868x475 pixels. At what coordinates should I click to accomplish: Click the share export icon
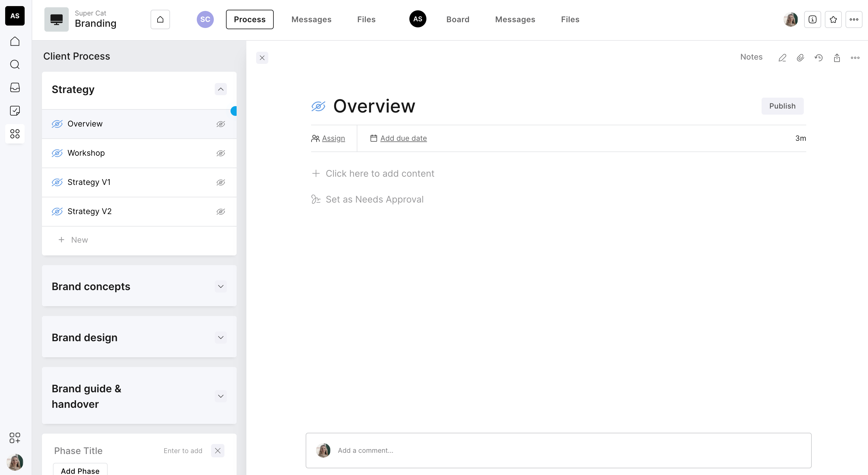point(837,57)
